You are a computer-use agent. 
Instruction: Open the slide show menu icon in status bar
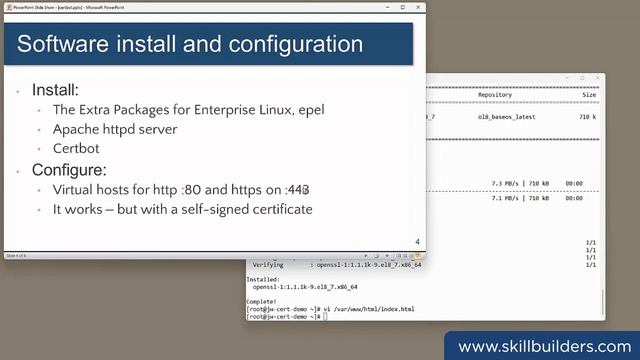[376, 256]
